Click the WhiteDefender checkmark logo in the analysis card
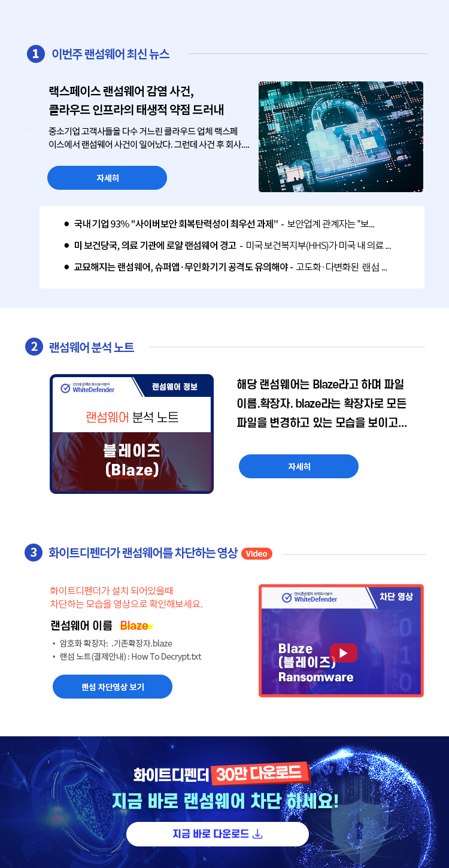 point(66,388)
